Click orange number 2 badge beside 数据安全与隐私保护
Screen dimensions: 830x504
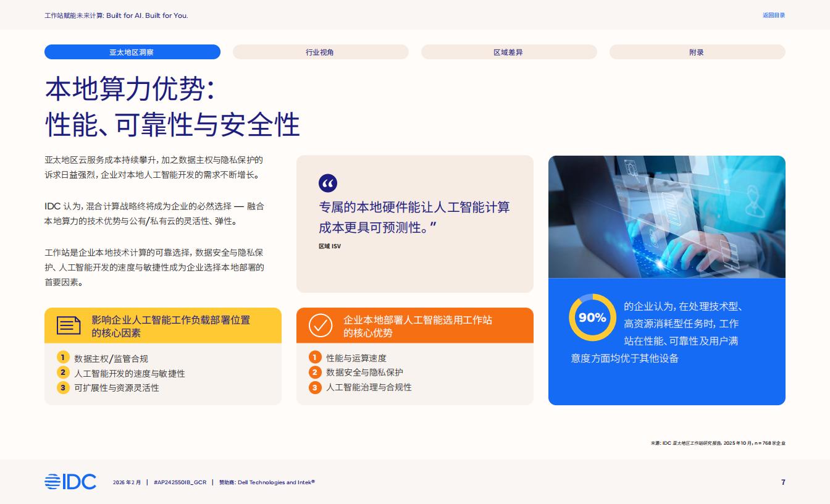click(315, 372)
